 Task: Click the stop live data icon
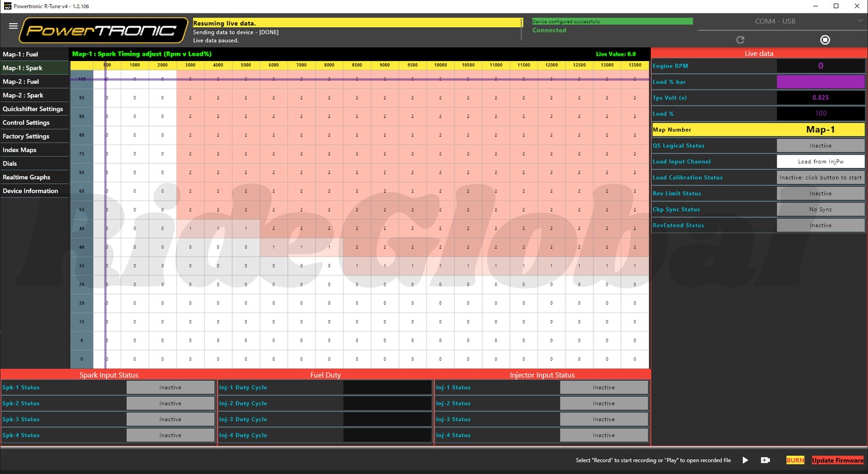(825, 40)
